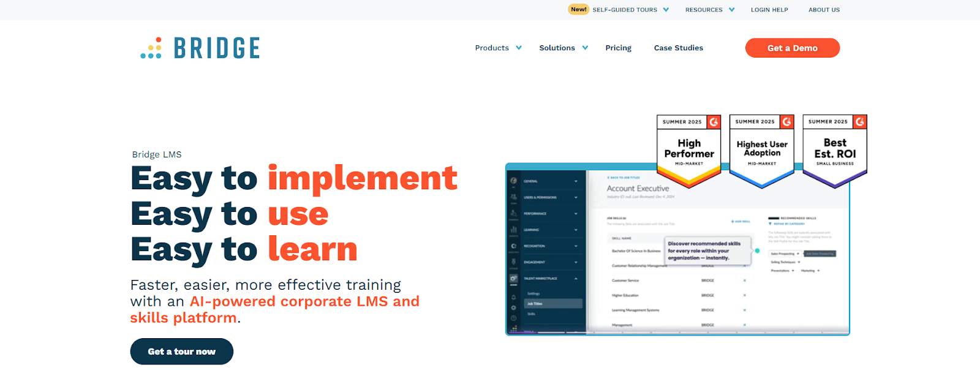Screen dimensions: 980x370
Task: Select Job Titles in the preview sidebar
Action: 552,304
